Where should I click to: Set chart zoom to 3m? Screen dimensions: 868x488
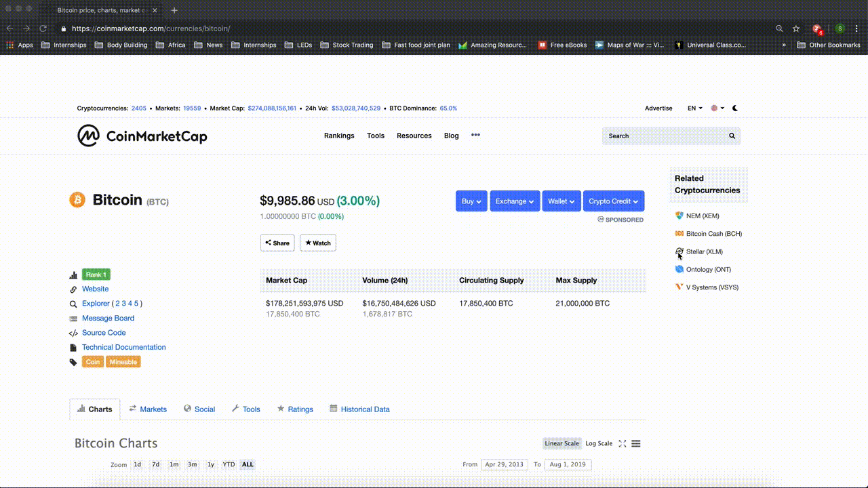pyautogui.click(x=193, y=464)
